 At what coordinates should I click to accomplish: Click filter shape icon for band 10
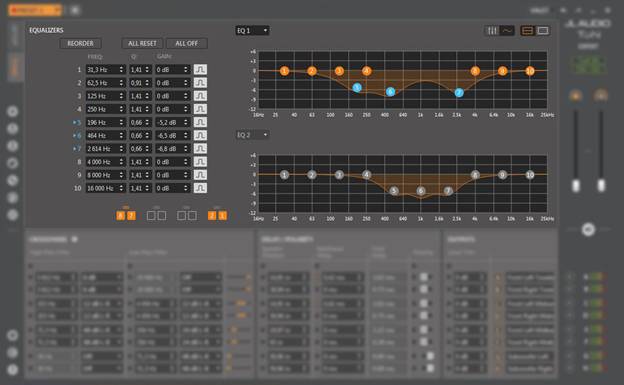point(200,188)
